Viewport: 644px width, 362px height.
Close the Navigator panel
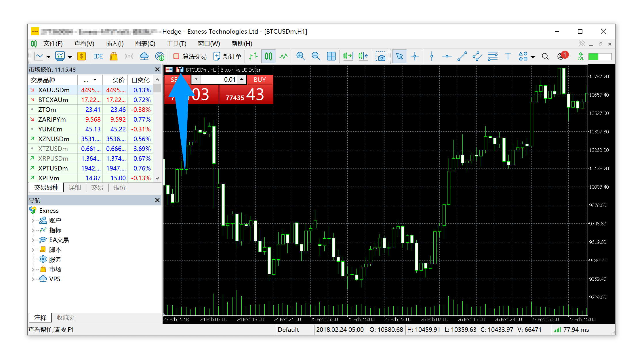(x=157, y=200)
